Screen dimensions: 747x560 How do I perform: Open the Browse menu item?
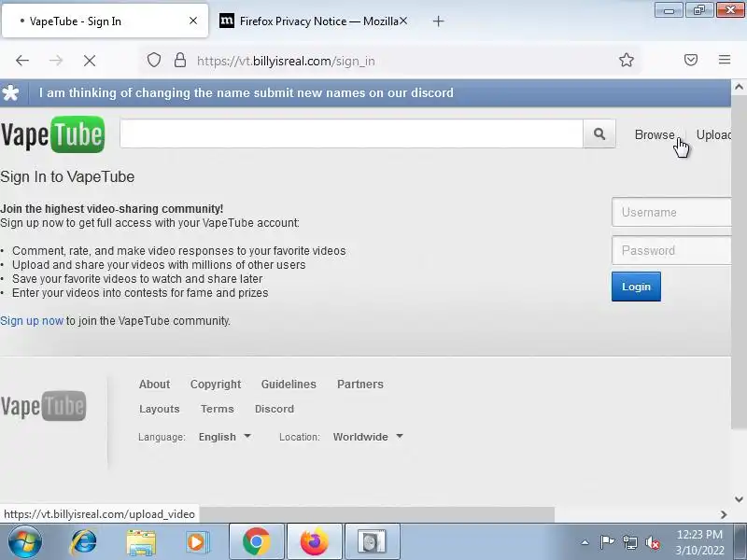(x=655, y=134)
